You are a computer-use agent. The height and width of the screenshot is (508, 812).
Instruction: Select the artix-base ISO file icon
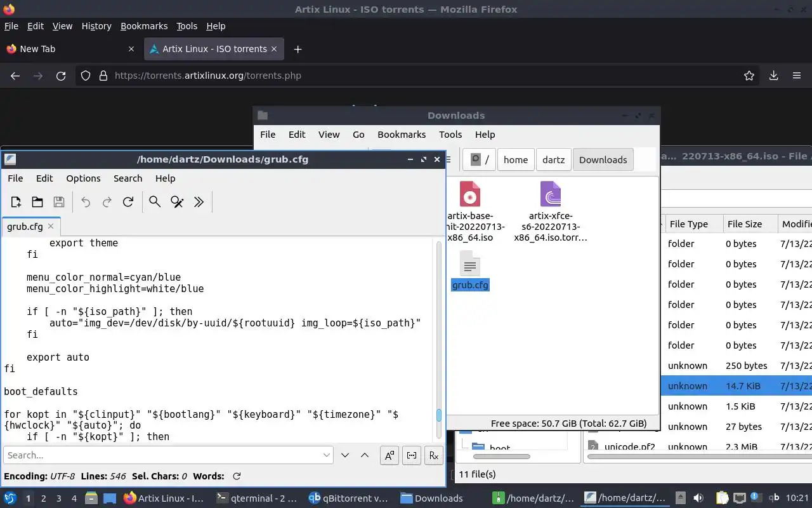point(470,194)
